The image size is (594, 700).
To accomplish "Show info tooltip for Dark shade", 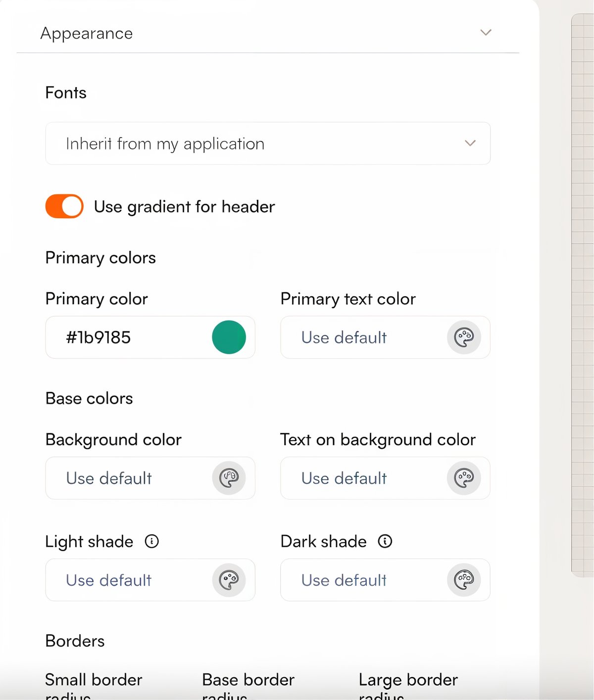I will click(x=385, y=541).
